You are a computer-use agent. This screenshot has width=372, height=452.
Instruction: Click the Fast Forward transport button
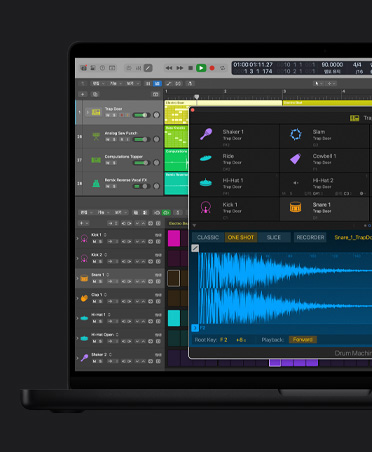(x=180, y=68)
